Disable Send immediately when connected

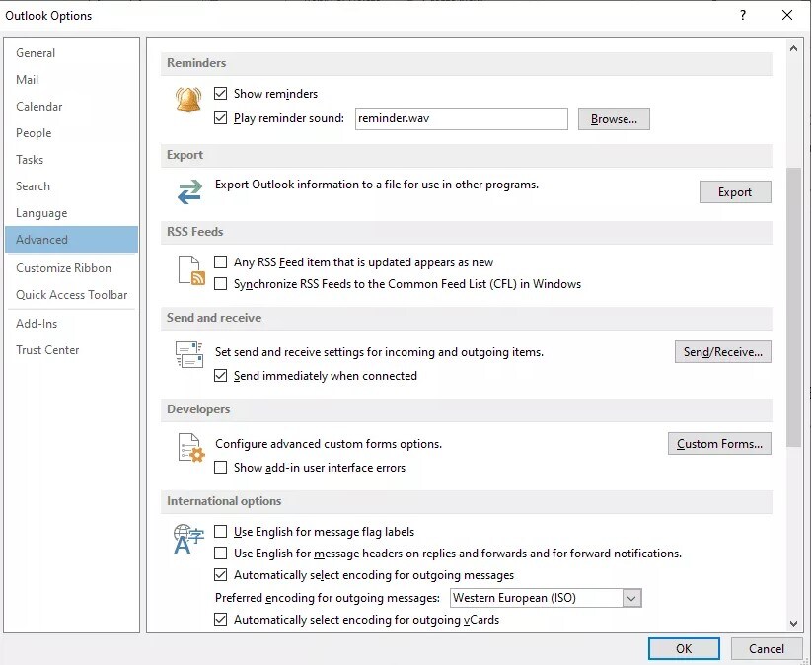219,375
